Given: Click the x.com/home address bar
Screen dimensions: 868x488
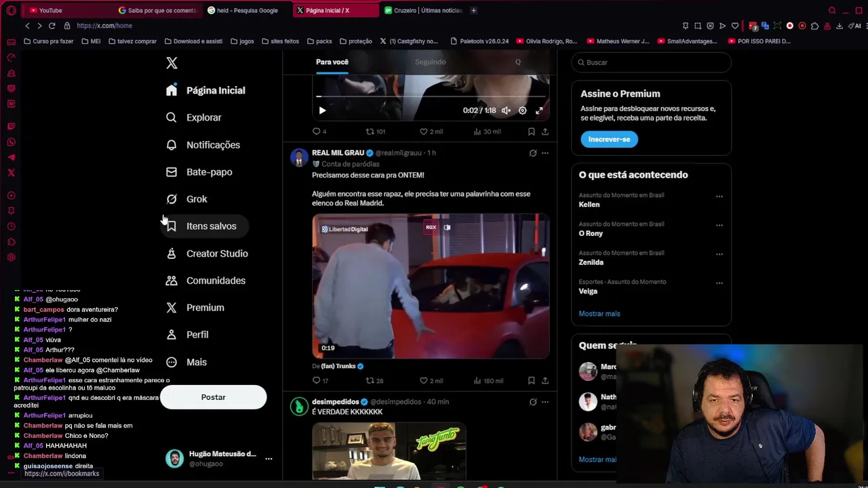Looking at the screenshot, I should point(104,26).
